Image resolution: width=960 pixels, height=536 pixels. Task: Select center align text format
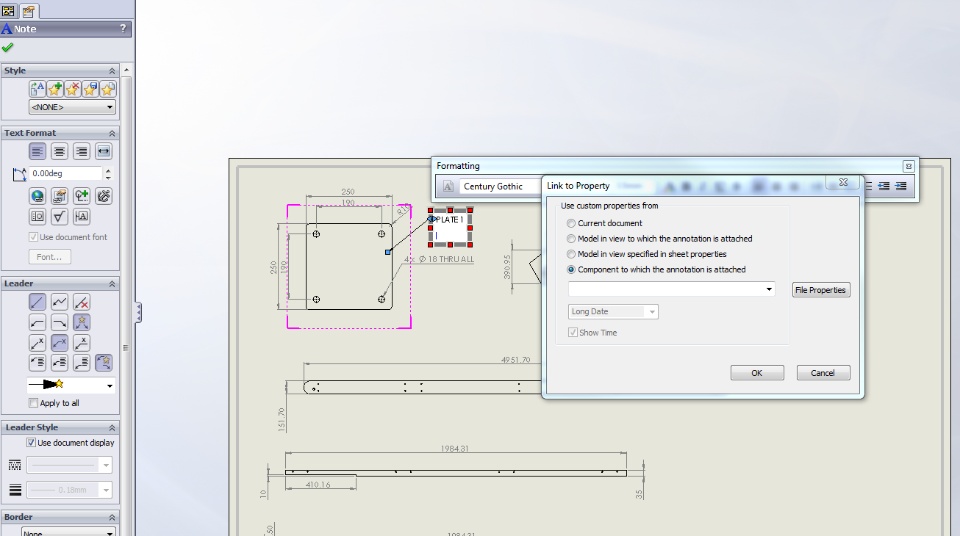(x=59, y=151)
